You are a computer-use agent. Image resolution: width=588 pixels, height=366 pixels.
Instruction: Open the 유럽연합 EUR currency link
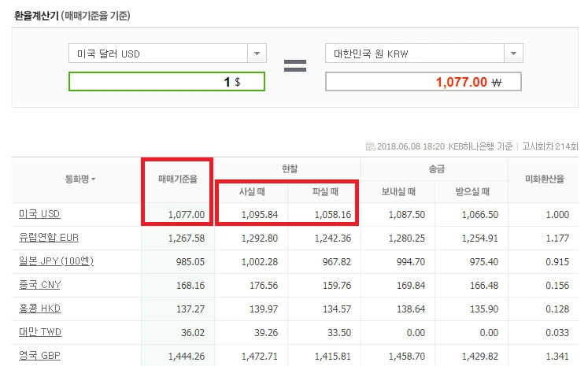click(49, 238)
